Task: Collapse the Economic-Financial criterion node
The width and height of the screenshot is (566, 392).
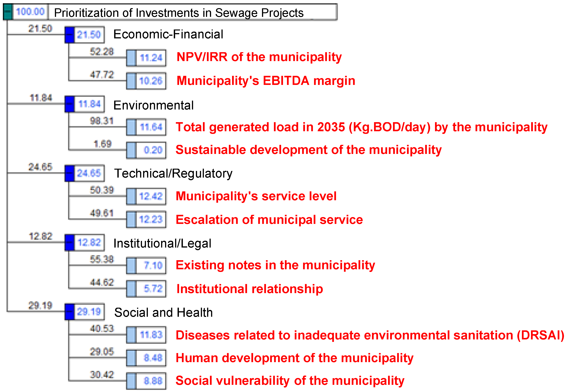Action: tap(70, 35)
